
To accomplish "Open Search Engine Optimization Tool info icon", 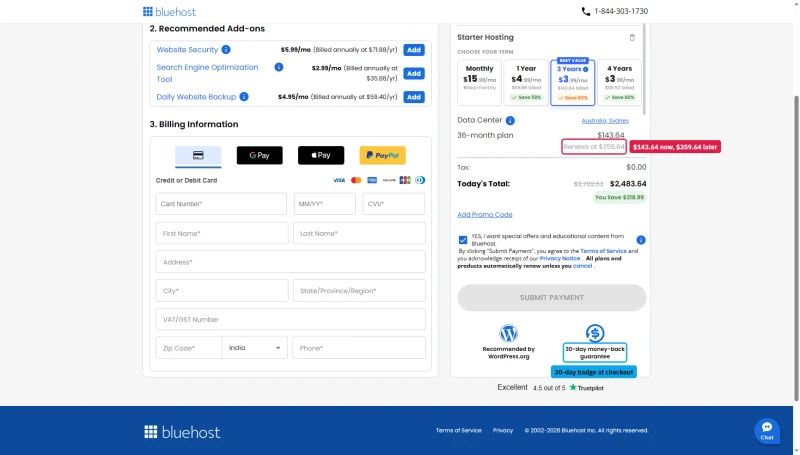I will [x=279, y=67].
